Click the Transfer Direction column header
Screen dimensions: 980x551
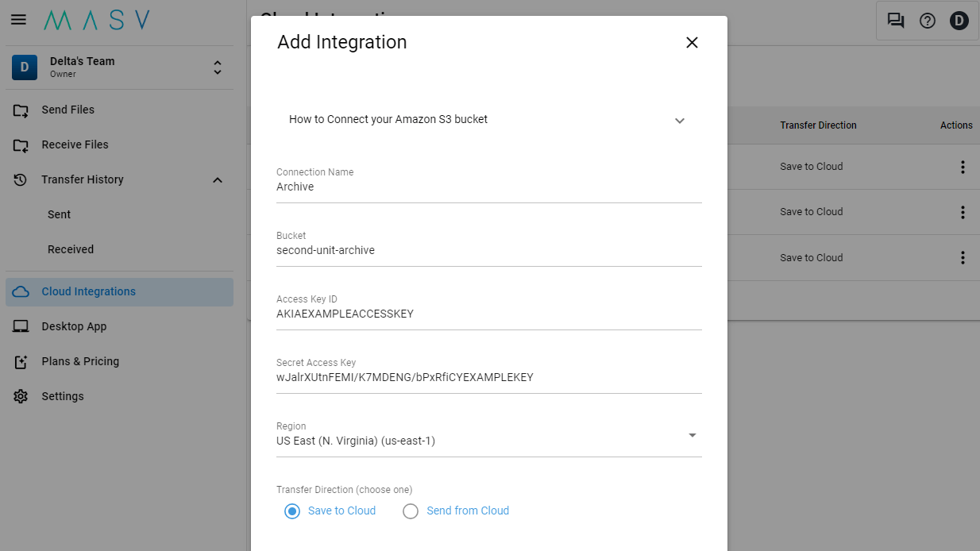click(x=818, y=125)
